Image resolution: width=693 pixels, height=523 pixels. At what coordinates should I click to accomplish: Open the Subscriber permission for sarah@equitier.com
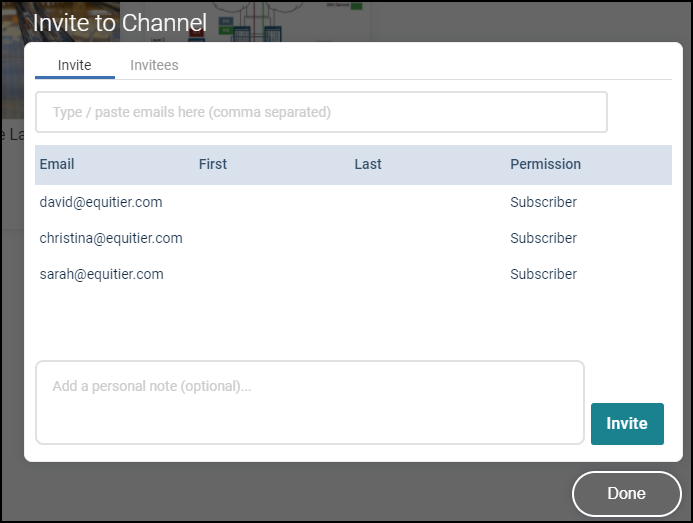coord(543,274)
